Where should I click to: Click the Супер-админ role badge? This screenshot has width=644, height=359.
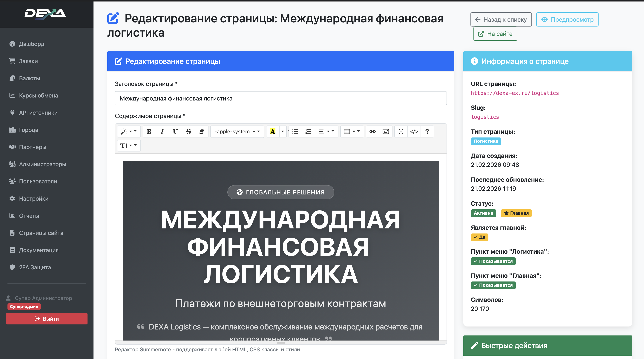click(24, 306)
